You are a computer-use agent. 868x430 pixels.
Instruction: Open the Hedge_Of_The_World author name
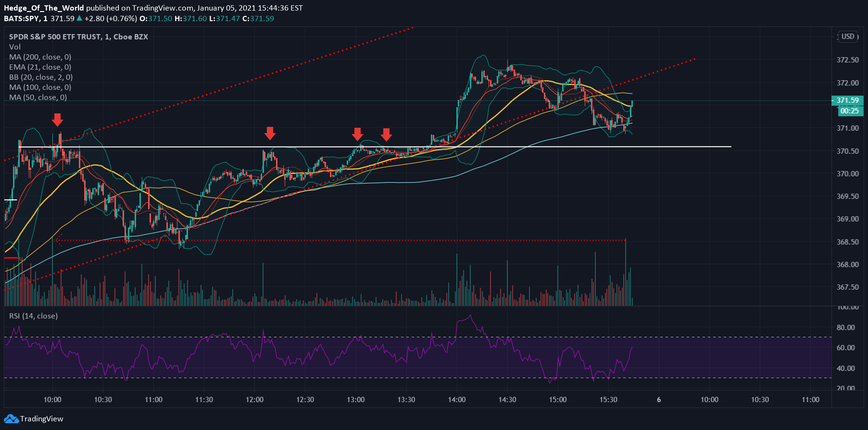[44, 8]
